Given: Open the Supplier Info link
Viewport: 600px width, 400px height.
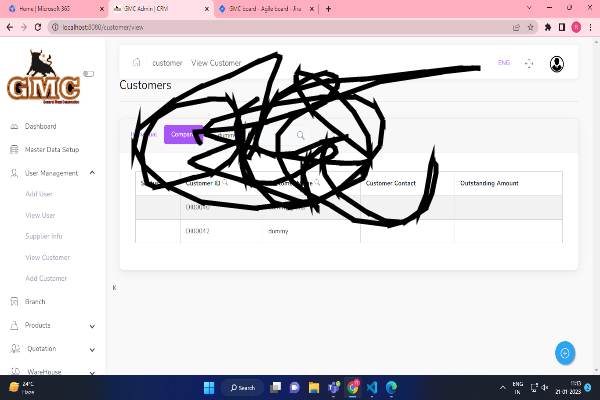Looking at the screenshot, I should coord(44,236).
